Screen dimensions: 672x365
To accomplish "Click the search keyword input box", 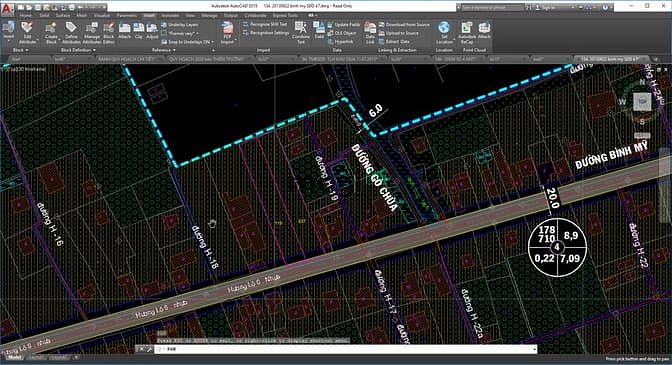I will click(x=492, y=8).
